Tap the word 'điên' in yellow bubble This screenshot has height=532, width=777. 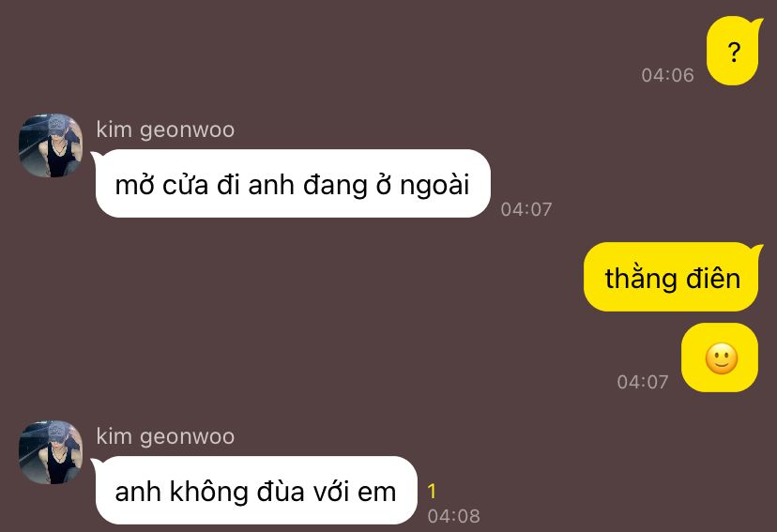pyautogui.click(x=713, y=278)
